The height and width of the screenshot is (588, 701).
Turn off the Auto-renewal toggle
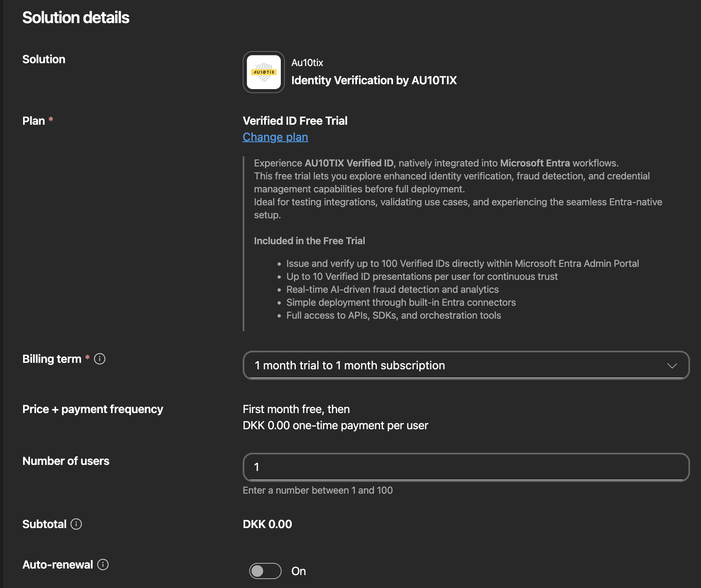click(x=265, y=571)
